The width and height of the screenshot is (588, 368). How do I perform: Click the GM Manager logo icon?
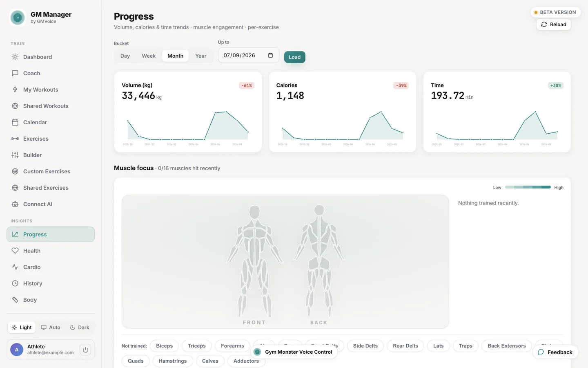(x=18, y=18)
